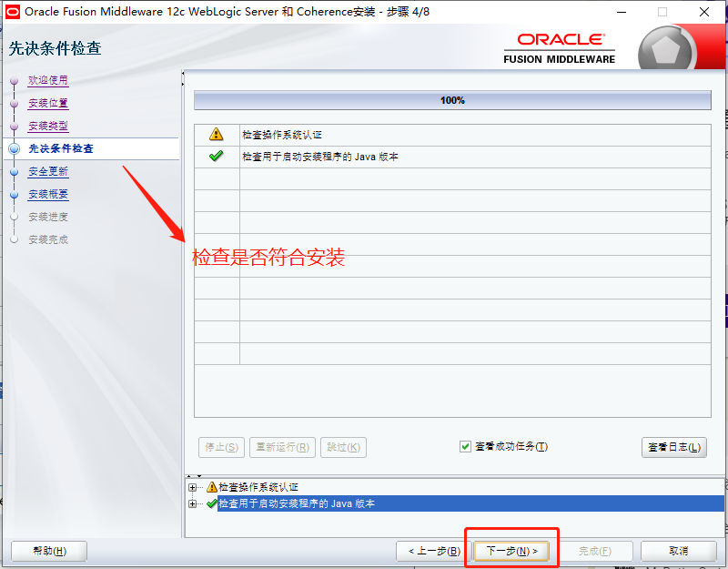Click the 下一步(N) > button
Viewport: 728px width, 569px height.
[x=511, y=551]
